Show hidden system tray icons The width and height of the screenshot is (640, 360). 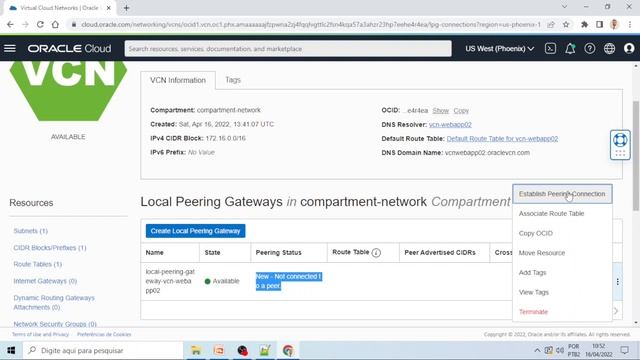(x=537, y=351)
